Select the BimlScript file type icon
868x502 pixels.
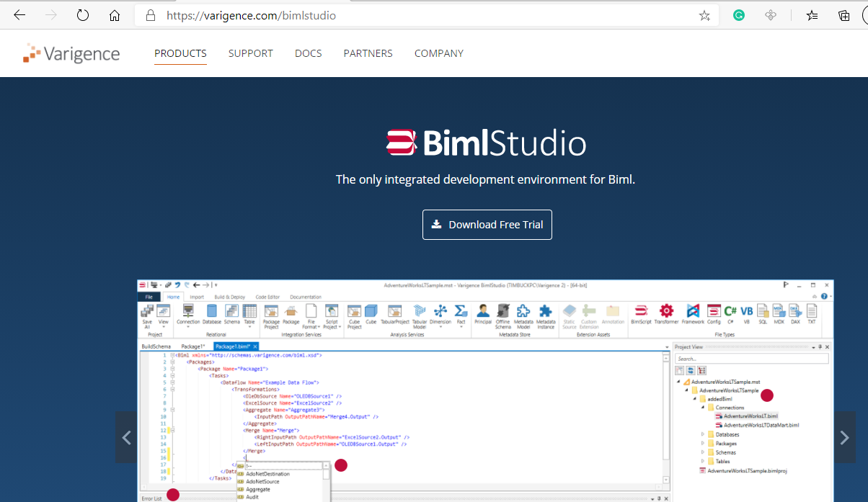click(x=641, y=311)
